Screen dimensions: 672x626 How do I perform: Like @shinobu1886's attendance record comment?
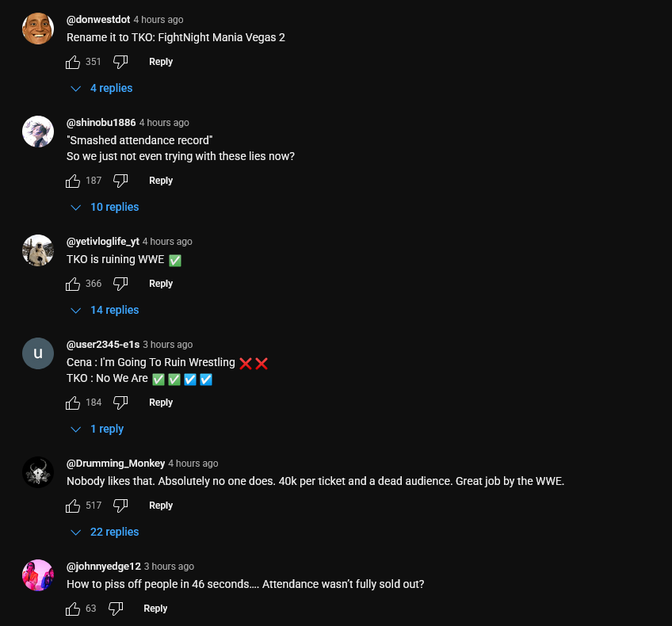click(73, 181)
